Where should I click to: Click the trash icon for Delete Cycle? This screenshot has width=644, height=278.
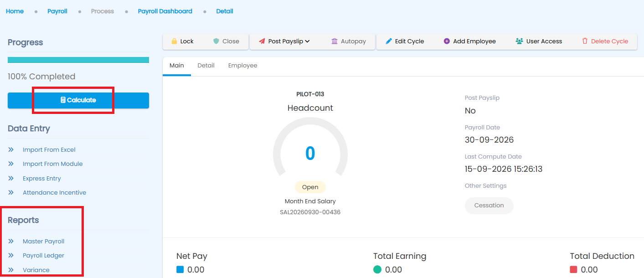(585, 41)
